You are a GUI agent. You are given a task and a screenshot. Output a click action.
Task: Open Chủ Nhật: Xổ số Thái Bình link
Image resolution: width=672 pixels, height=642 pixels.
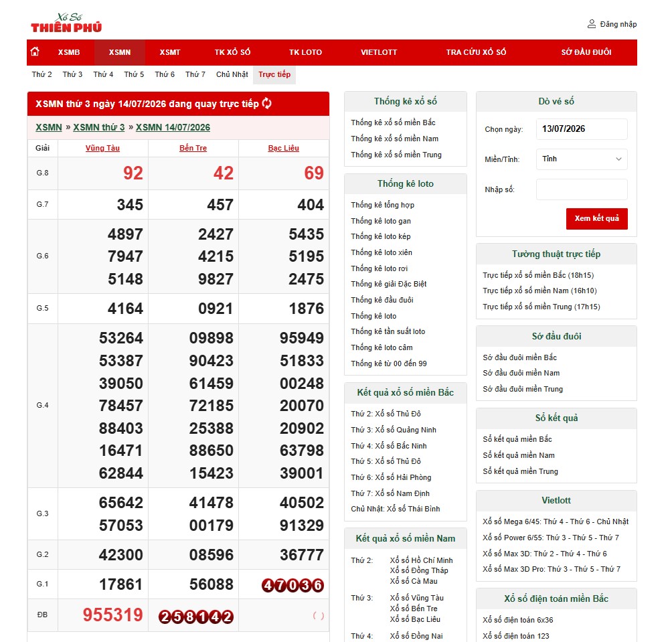395,509
